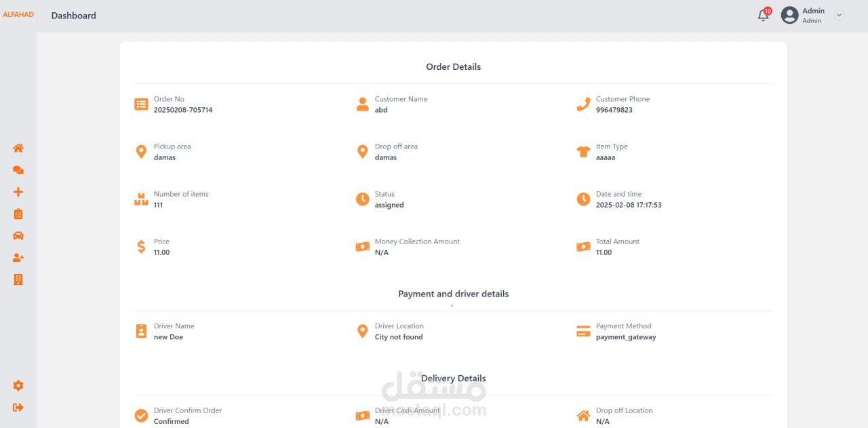Click the Dashboard header title
Screen dimensions: 868x428
[x=73, y=16]
